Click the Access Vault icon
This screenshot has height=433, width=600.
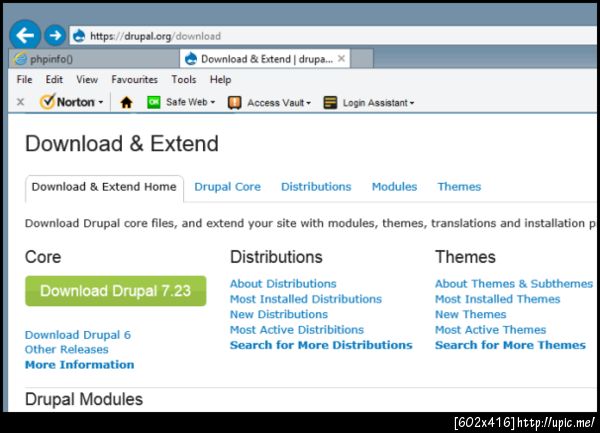235,103
